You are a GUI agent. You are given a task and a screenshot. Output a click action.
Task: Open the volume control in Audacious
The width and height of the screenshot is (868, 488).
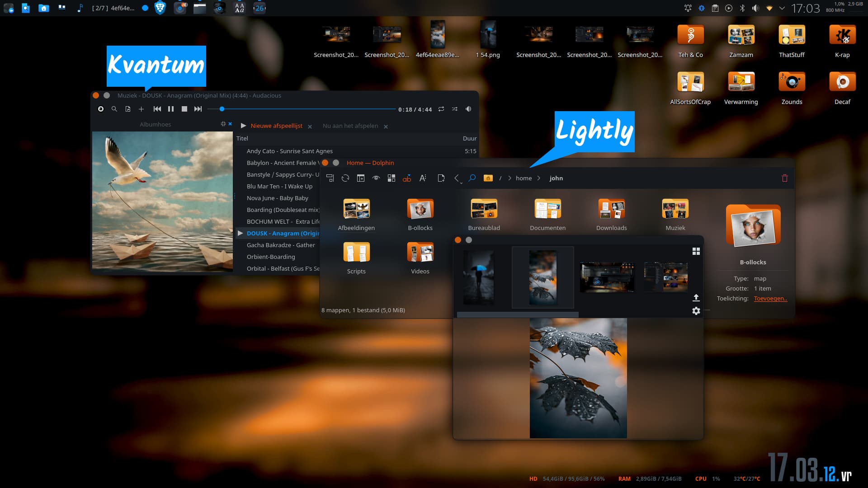[x=468, y=109]
